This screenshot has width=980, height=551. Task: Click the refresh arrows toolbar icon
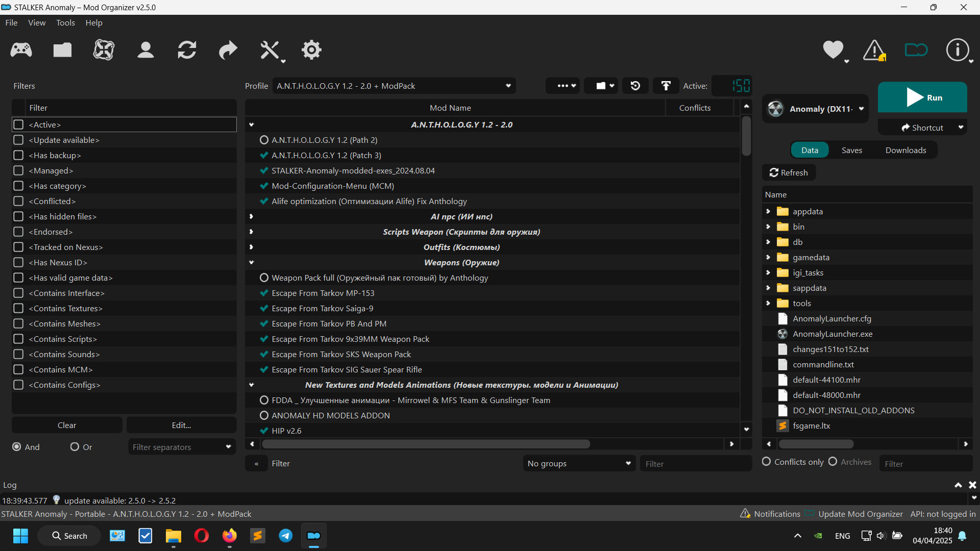click(187, 50)
